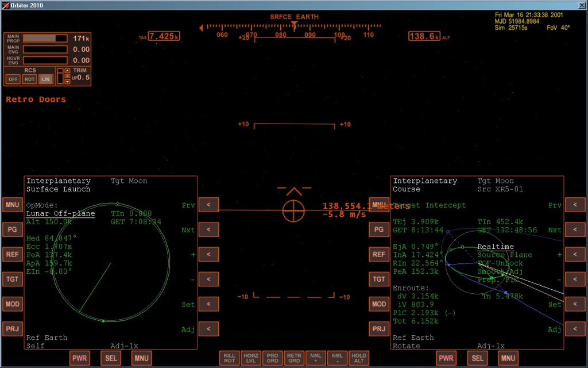
Task: Click right MFD Nxt arrow button
Action: (575, 229)
